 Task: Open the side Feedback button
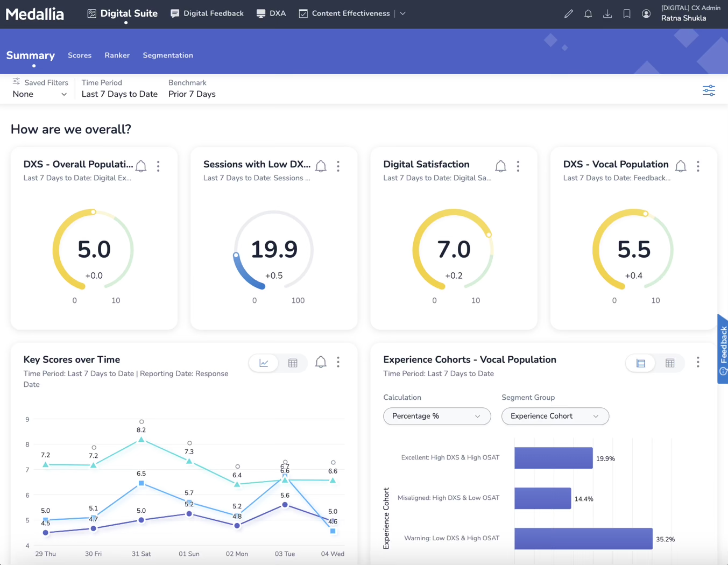723,349
